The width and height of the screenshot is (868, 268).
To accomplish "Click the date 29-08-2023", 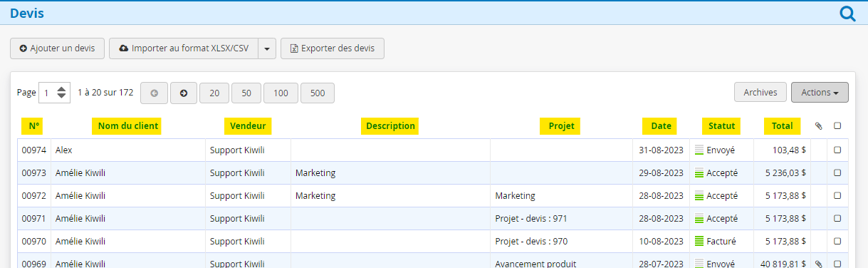I will (661, 173).
